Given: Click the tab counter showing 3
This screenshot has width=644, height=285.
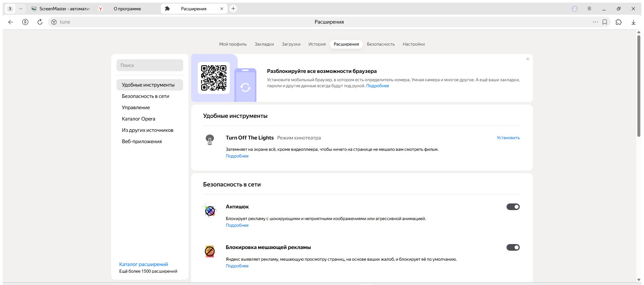Looking at the screenshot, I should (10, 9).
